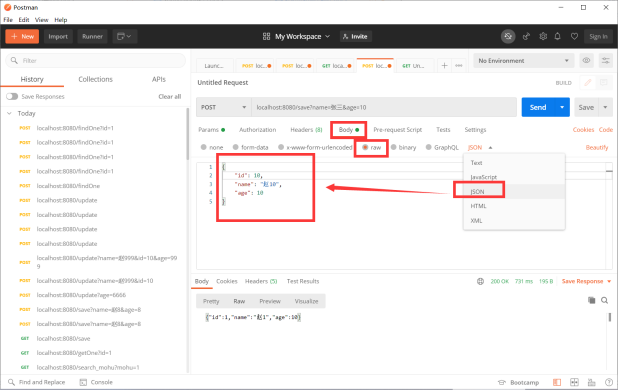
Task: Click the environment quick look eye icon
Action: [586, 60]
